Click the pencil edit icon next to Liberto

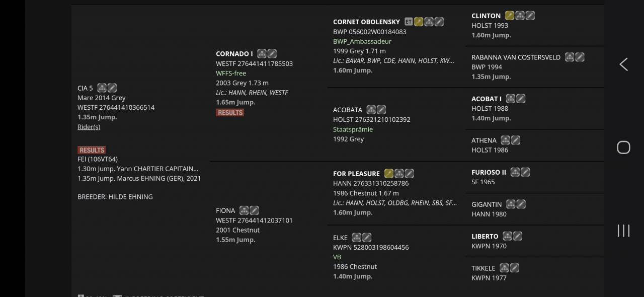click(x=517, y=236)
